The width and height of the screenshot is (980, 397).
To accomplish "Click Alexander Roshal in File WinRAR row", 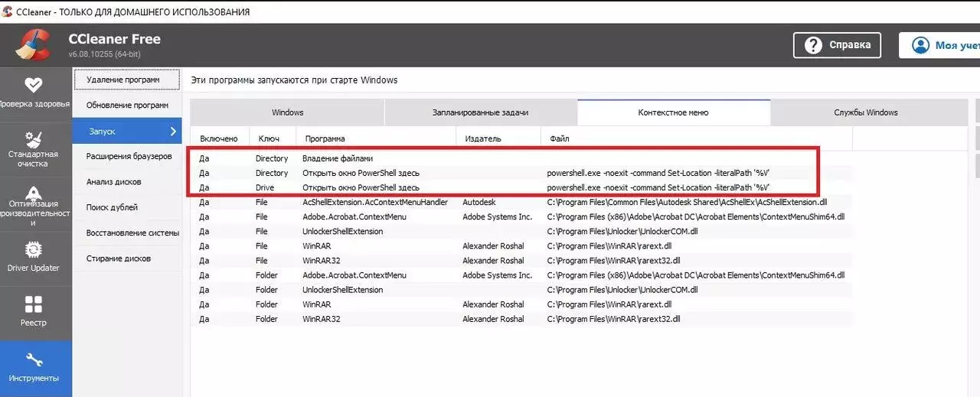I will tap(493, 246).
